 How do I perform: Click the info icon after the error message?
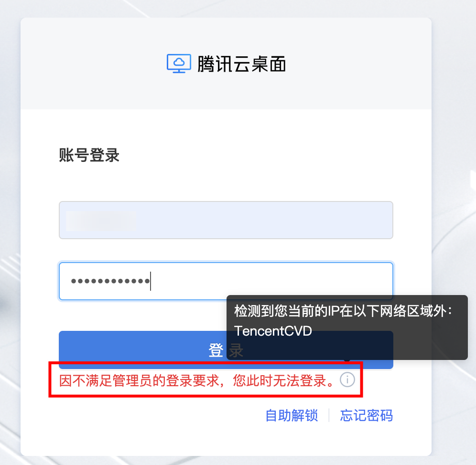(347, 380)
